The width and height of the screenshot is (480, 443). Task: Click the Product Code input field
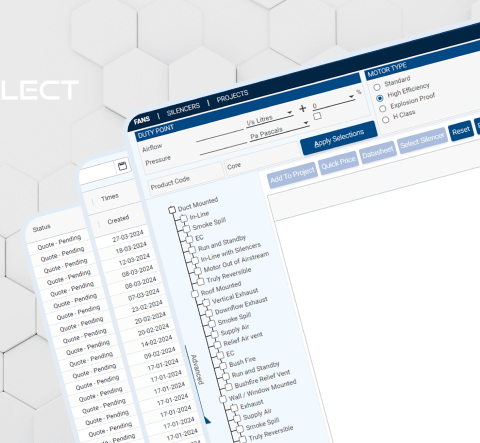pyautogui.click(x=186, y=178)
